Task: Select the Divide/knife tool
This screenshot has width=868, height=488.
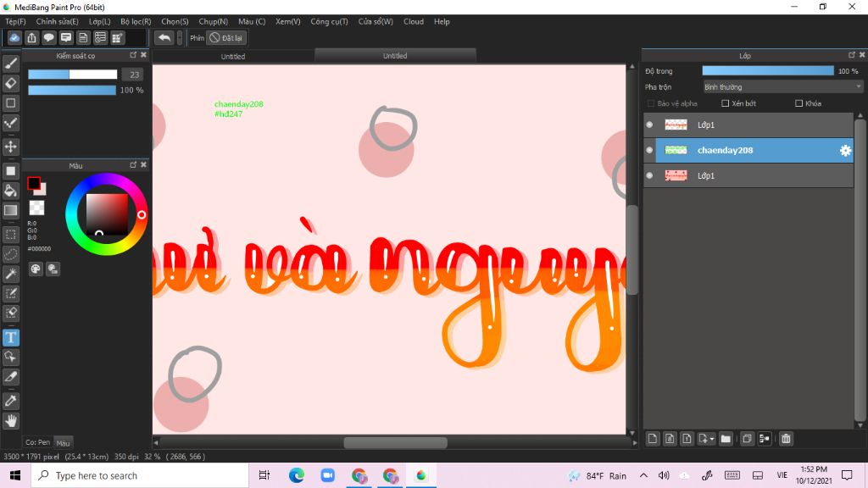Action: tap(10, 377)
